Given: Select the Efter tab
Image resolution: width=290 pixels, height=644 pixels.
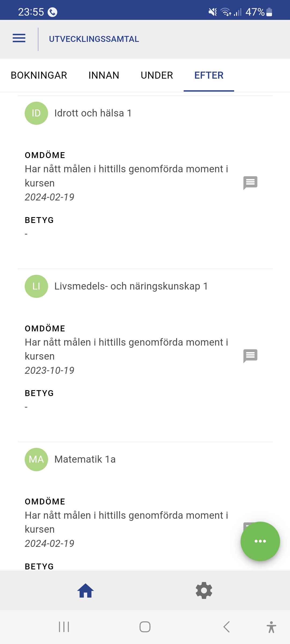Looking at the screenshot, I should tap(209, 75).
